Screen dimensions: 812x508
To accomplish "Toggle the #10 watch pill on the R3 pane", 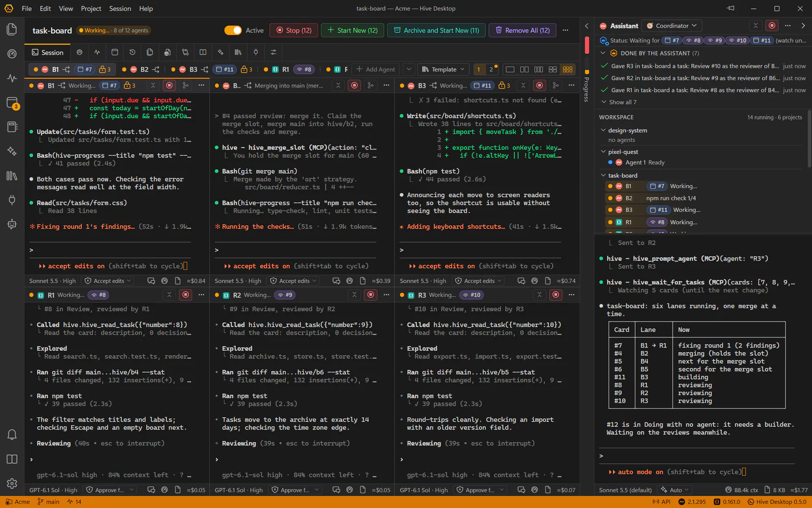I will tap(471, 295).
